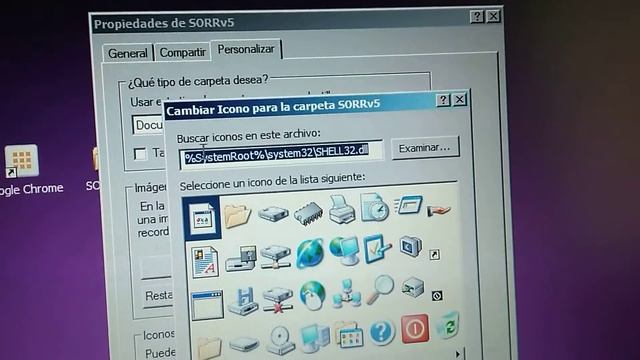
Task: Select the blue floppy drive icon
Action: coord(243,302)
